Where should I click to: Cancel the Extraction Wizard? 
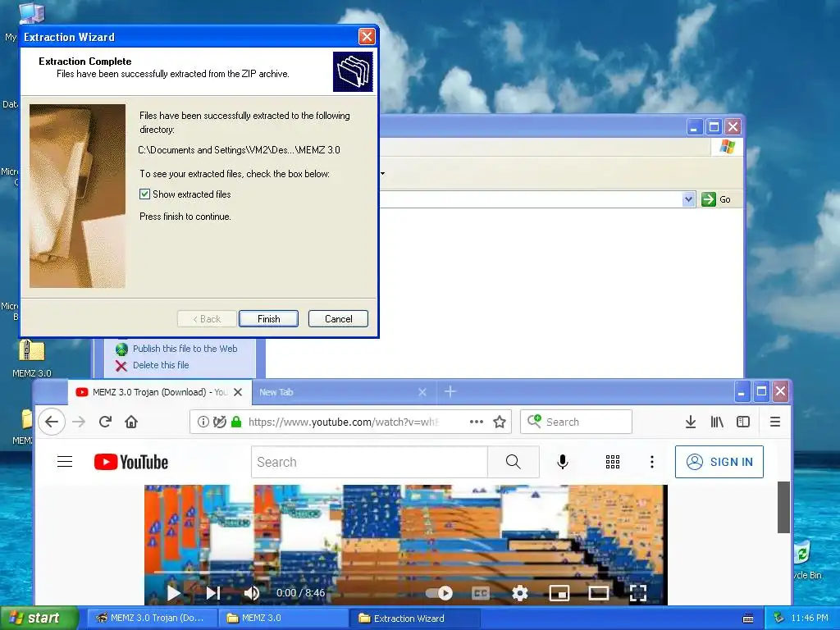pyautogui.click(x=338, y=319)
